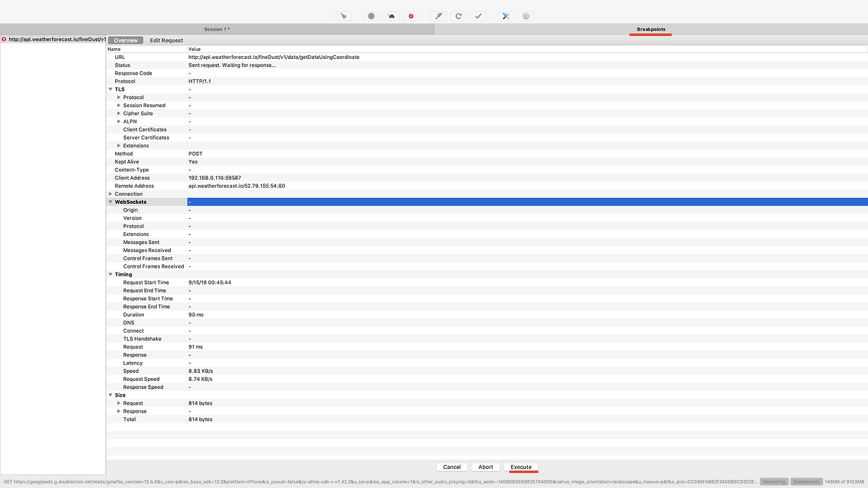Compose a request with the pencil icon

pos(438,16)
